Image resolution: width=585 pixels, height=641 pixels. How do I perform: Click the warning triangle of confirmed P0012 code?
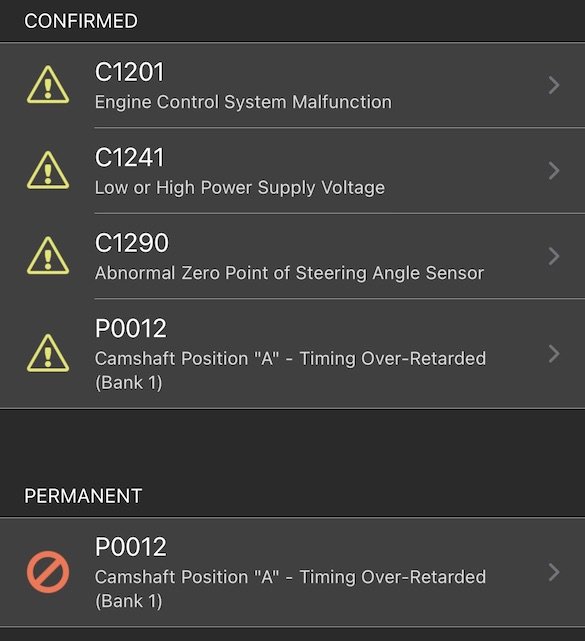coord(48,353)
